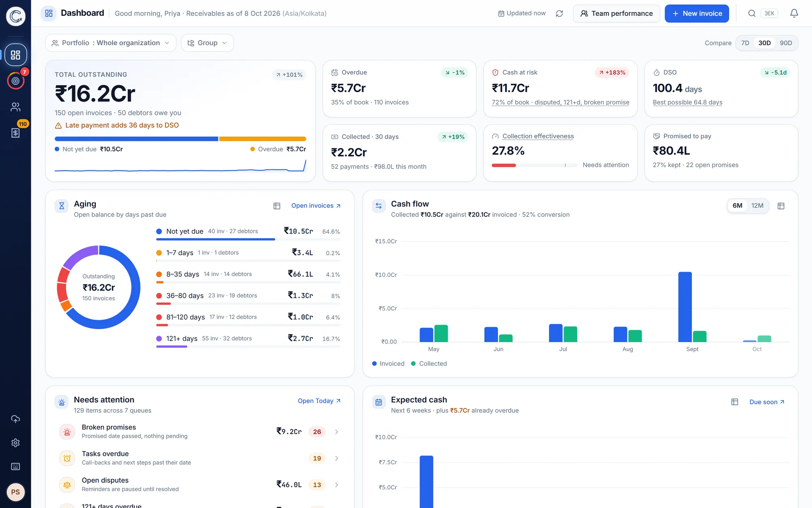Show the Cash flow table view icon
This screenshot has height=508, width=812.
[x=781, y=206]
